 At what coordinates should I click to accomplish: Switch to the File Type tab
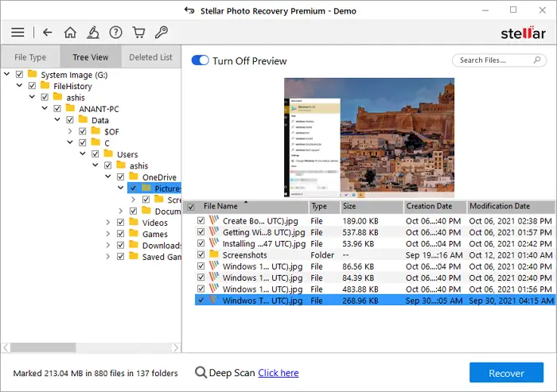tap(30, 56)
